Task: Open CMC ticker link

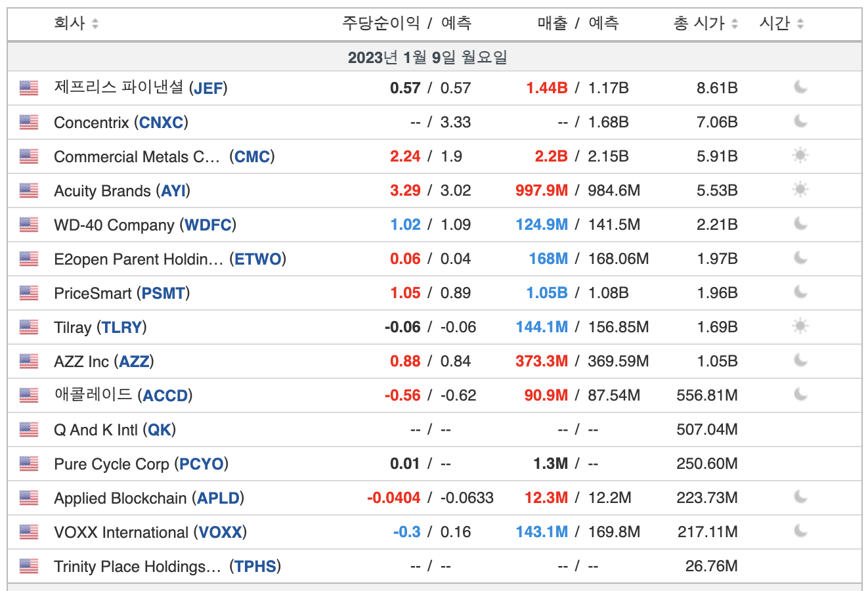Action: coord(252,156)
